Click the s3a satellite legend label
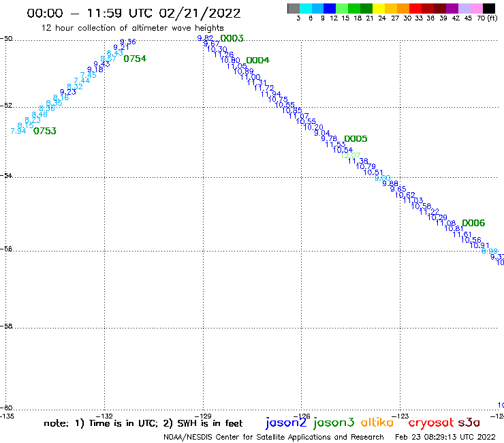This screenshot has width=504, height=443. coord(469,423)
